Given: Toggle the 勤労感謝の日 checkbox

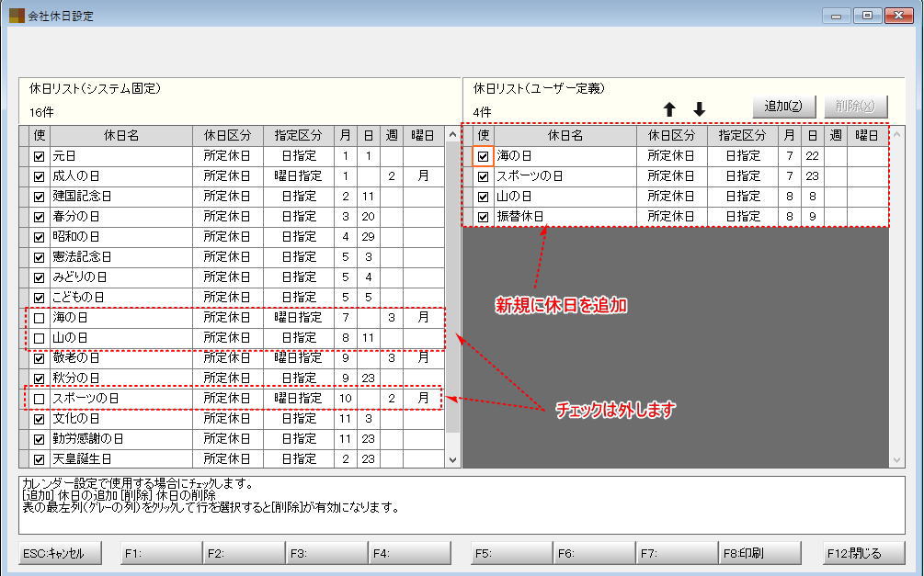Looking at the screenshot, I should pos(39,439).
